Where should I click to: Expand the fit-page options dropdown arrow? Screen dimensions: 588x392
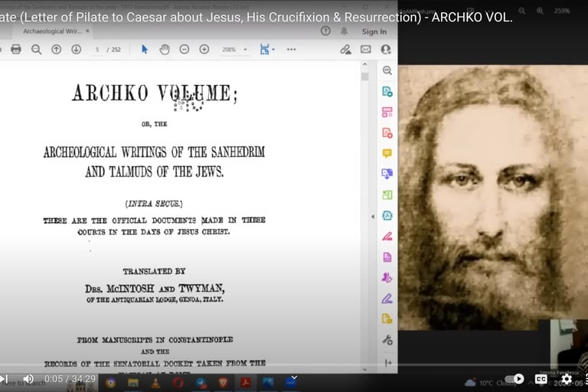[x=273, y=49]
